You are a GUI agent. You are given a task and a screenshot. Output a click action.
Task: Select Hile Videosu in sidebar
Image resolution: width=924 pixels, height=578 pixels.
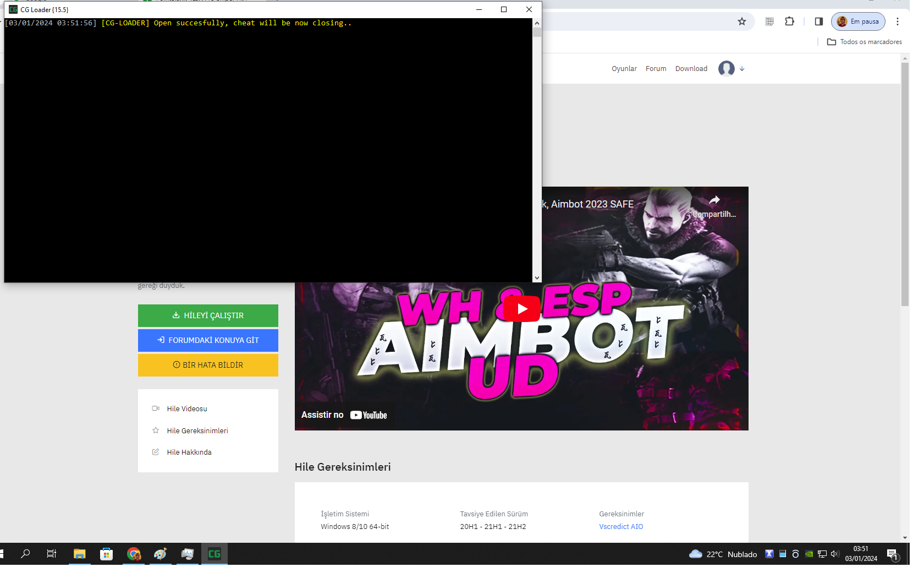click(x=187, y=408)
